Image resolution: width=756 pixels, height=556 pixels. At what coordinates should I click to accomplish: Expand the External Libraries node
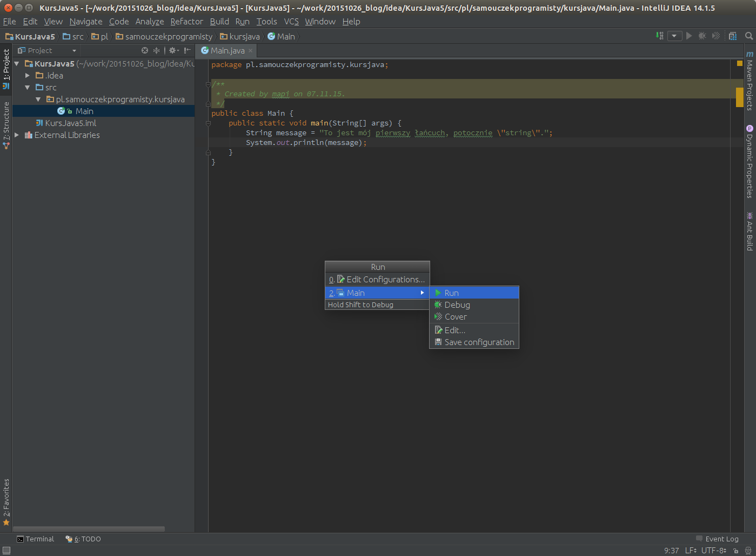[x=17, y=135]
